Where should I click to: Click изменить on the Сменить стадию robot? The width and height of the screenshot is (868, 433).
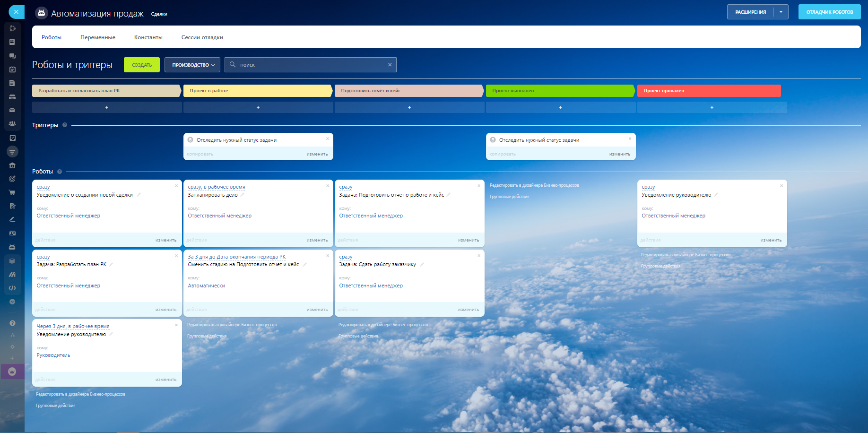(x=317, y=310)
